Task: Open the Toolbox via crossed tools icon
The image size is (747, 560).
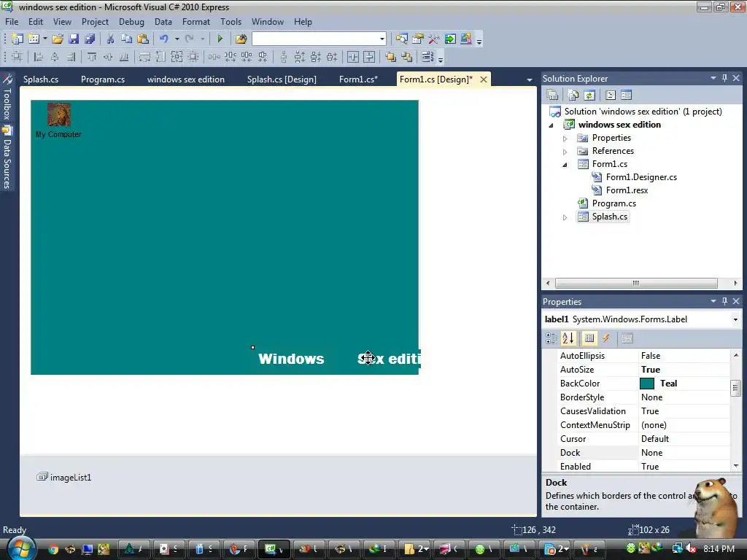Action: click(x=433, y=39)
